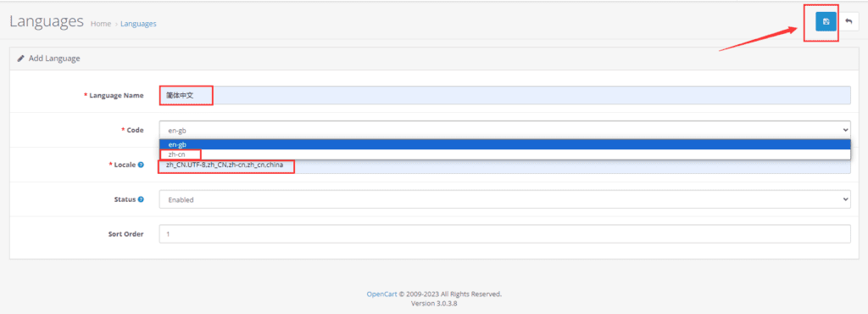The height and width of the screenshot is (314, 868).
Task: Select the zh-cn option in Code list
Action: pos(504,154)
